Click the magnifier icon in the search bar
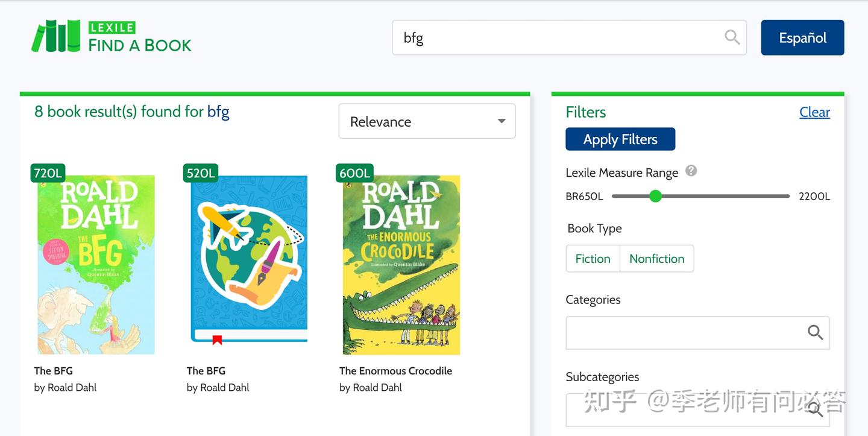 732,37
